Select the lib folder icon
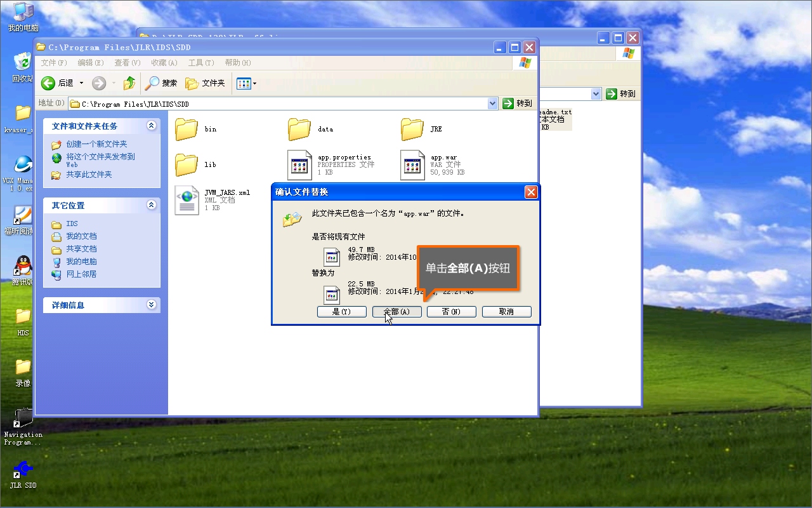 [x=187, y=164]
